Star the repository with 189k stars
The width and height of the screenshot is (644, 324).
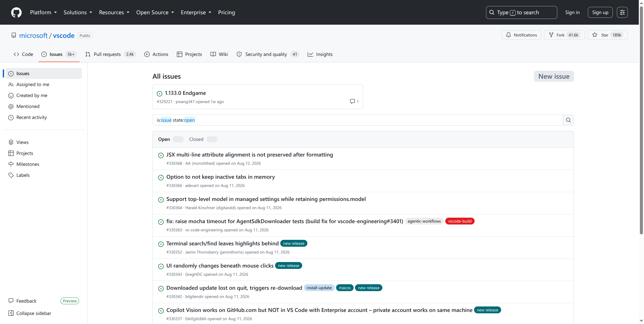pyautogui.click(x=607, y=35)
